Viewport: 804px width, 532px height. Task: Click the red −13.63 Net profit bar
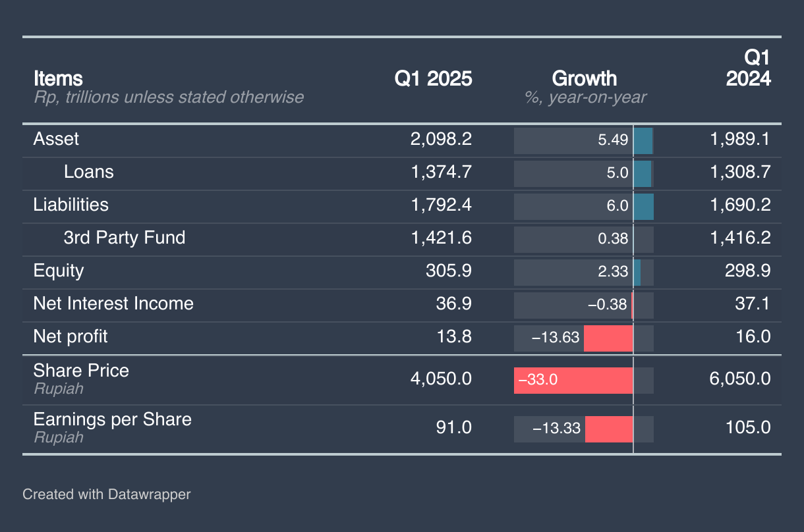pyautogui.click(x=608, y=338)
